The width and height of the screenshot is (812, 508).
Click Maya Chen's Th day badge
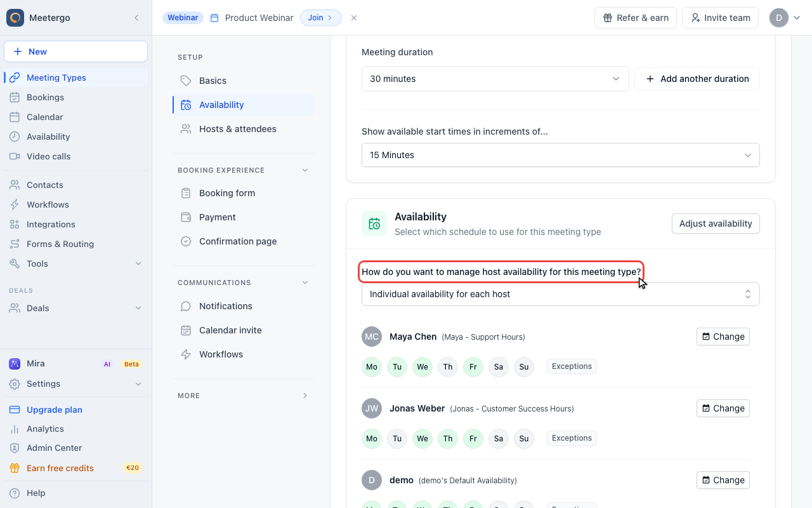(x=448, y=367)
